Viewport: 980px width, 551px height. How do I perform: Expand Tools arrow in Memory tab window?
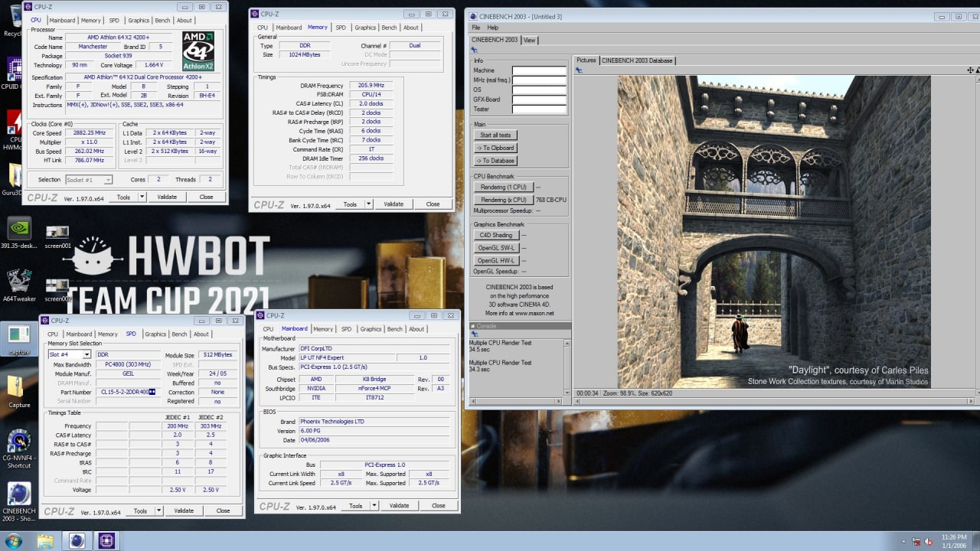(368, 204)
